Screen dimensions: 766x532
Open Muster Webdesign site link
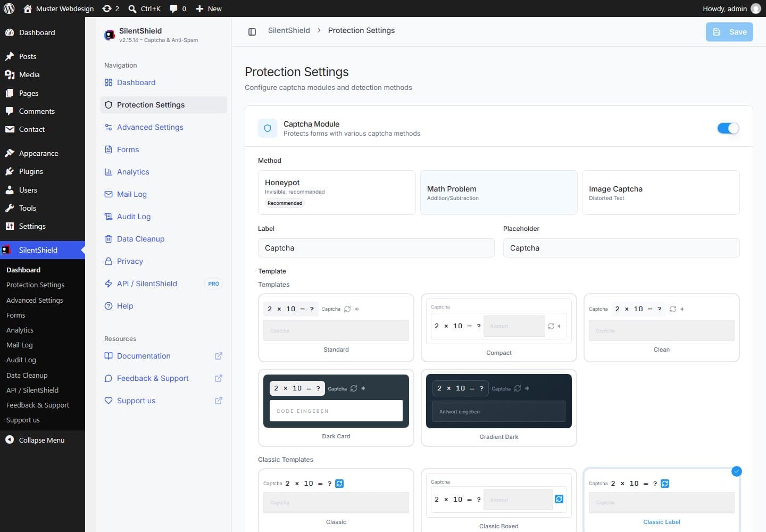point(59,9)
